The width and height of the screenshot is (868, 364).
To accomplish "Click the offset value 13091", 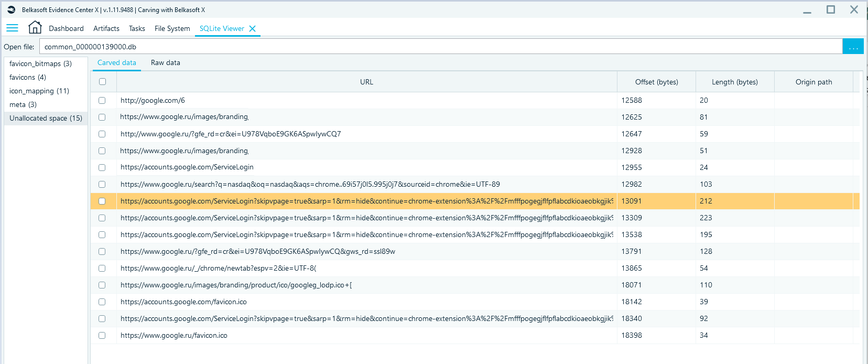I will click(632, 201).
